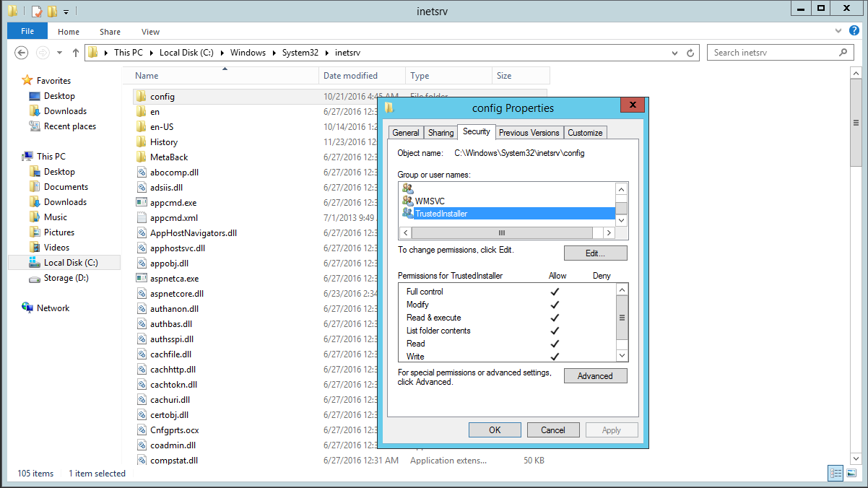
Task: Close the config Properties dialog
Action: click(x=633, y=105)
